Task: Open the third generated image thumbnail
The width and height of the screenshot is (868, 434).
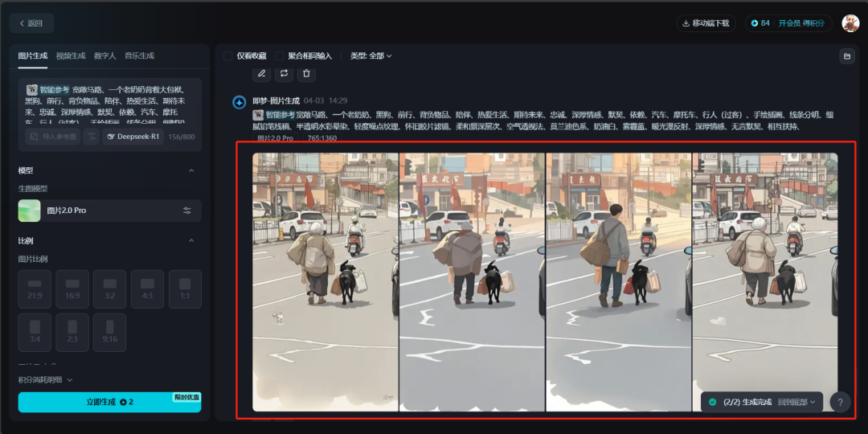Action: 618,282
